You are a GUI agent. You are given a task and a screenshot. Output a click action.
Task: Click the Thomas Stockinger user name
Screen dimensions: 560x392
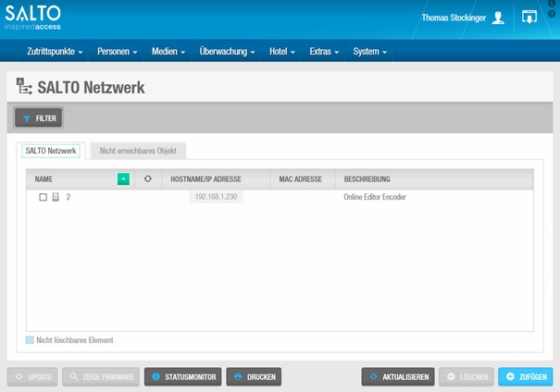pos(454,18)
